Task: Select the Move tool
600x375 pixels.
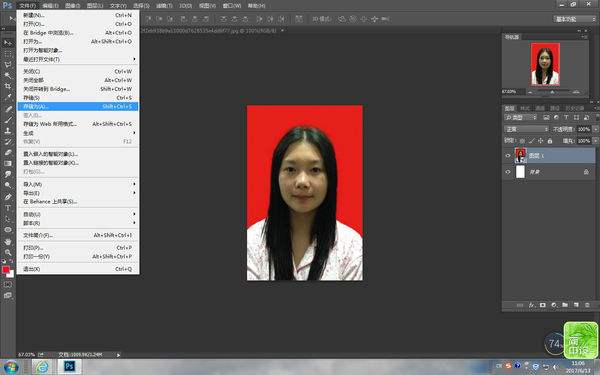Action: click(8, 43)
